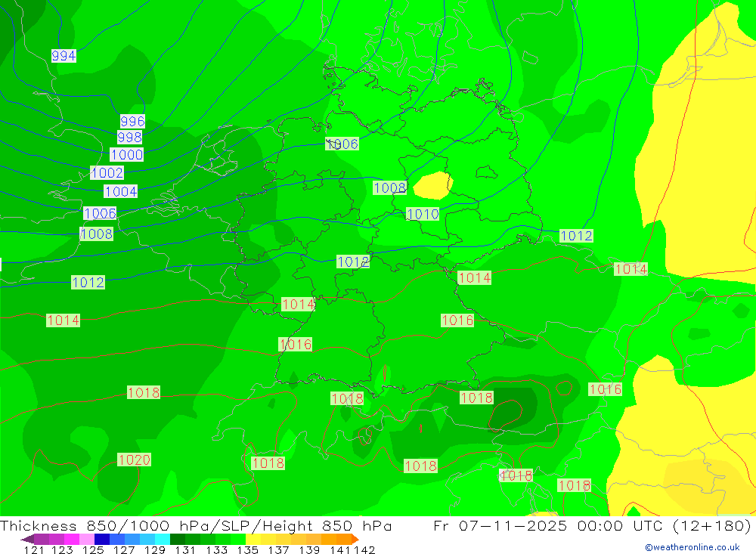The height and width of the screenshot is (554, 756).
Task: Click the 1020 isobar label
Action: (135, 460)
